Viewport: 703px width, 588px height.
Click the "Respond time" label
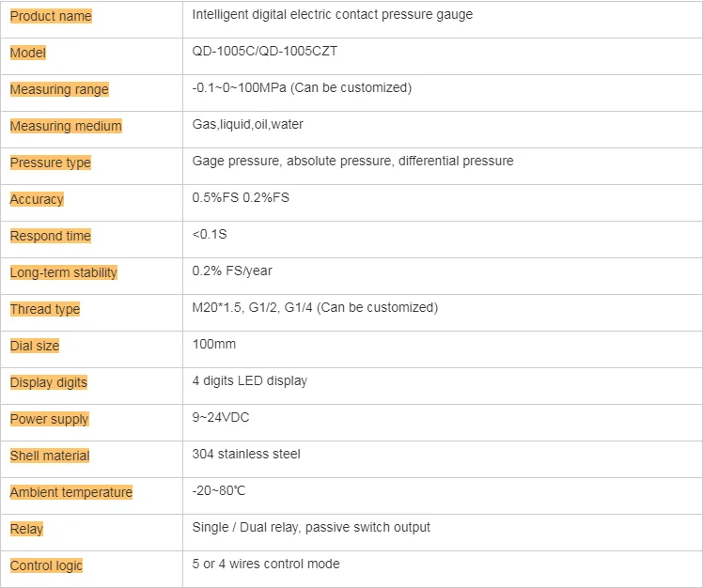click(51, 236)
